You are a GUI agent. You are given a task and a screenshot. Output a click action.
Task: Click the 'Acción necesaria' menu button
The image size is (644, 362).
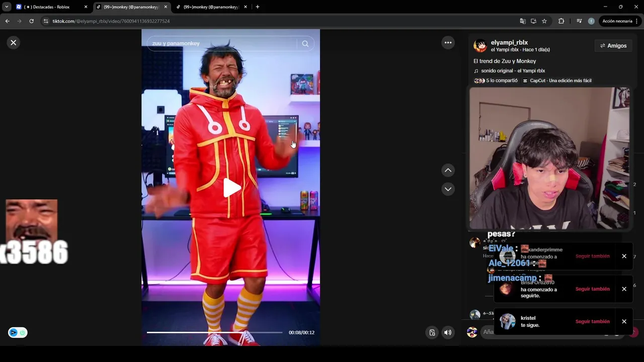[620, 21]
